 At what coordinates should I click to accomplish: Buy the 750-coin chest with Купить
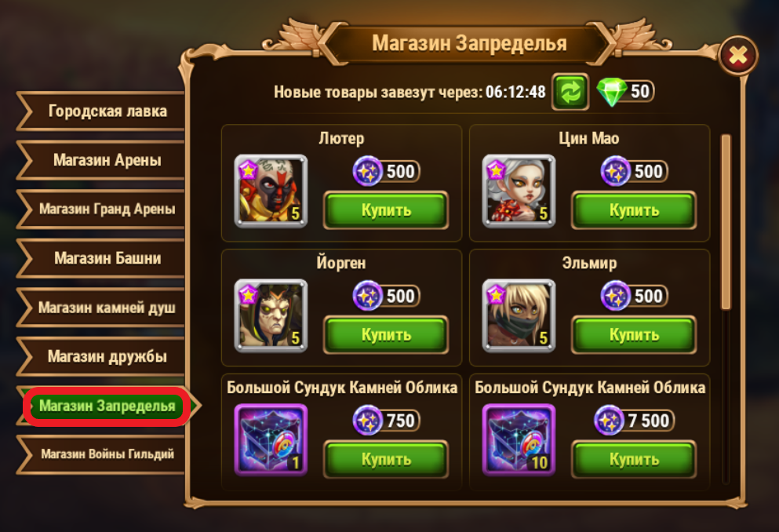coord(386,460)
